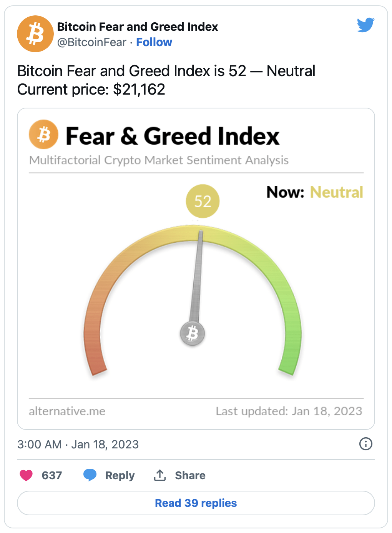
Task: Click the yellow 52 index value bubble
Action: (x=203, y=201)
